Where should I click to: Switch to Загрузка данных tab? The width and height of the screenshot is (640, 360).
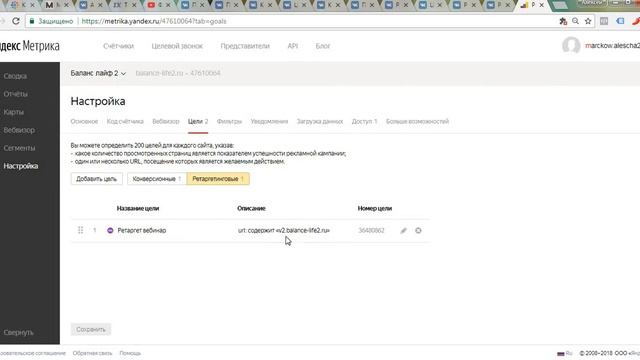coord(320,122)
